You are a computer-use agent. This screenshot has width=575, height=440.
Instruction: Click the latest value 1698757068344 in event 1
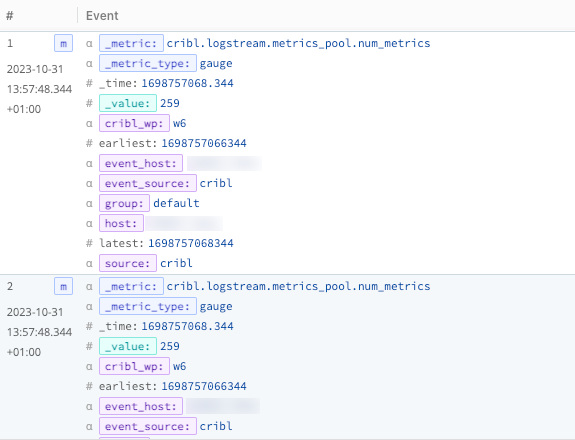191,243
